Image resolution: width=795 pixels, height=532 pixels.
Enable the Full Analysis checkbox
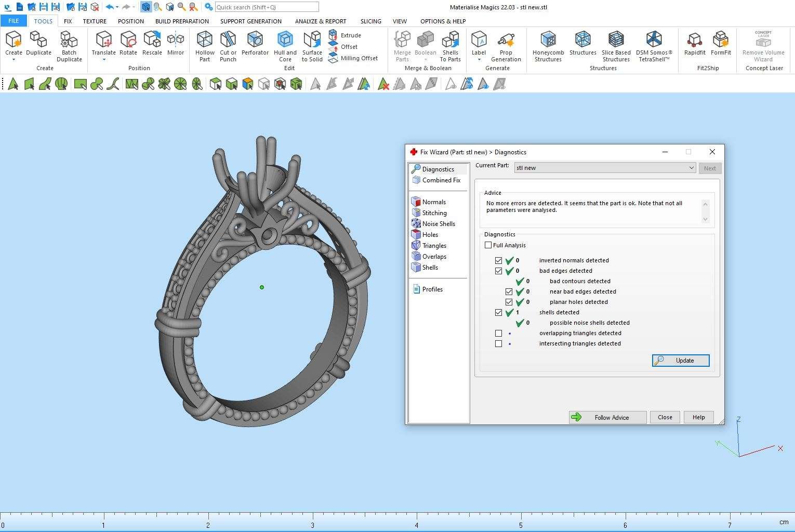pyautogui.click(x=488, y=245)
